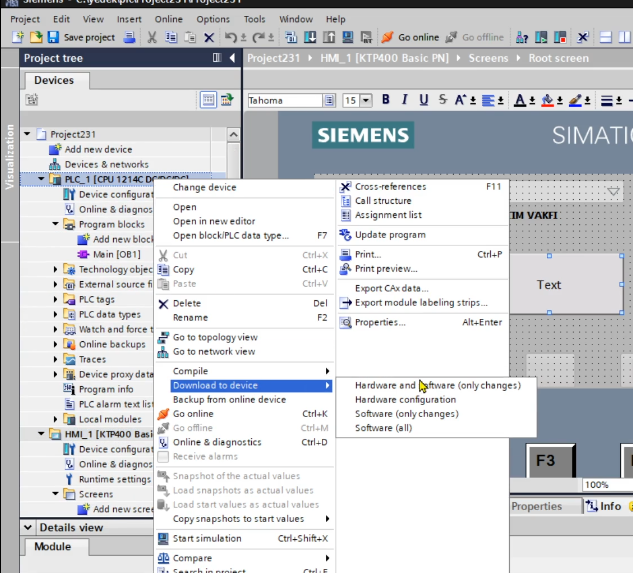The height and width of the screenshot is (573, 633).
Task: Open the Info tab in inspector
Action: pos(604,506)
